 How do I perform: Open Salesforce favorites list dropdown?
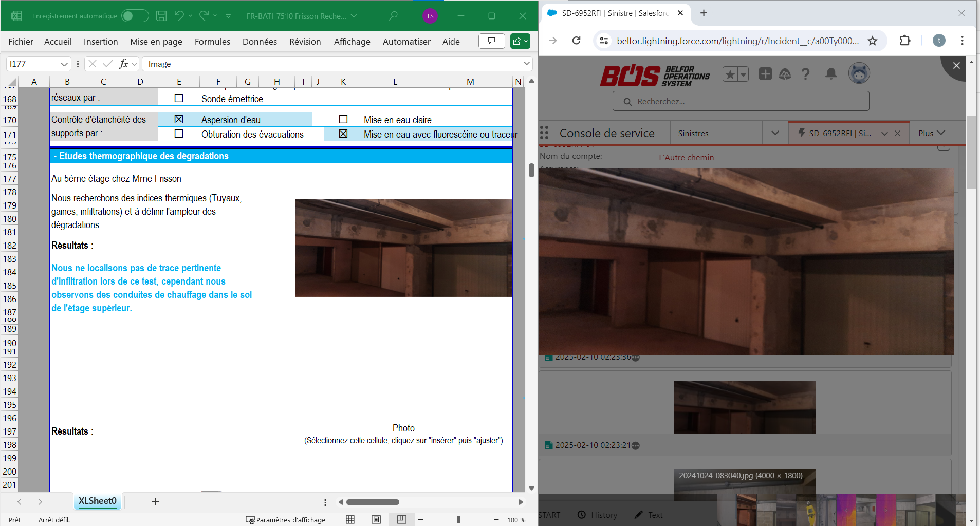coord(743,74)
